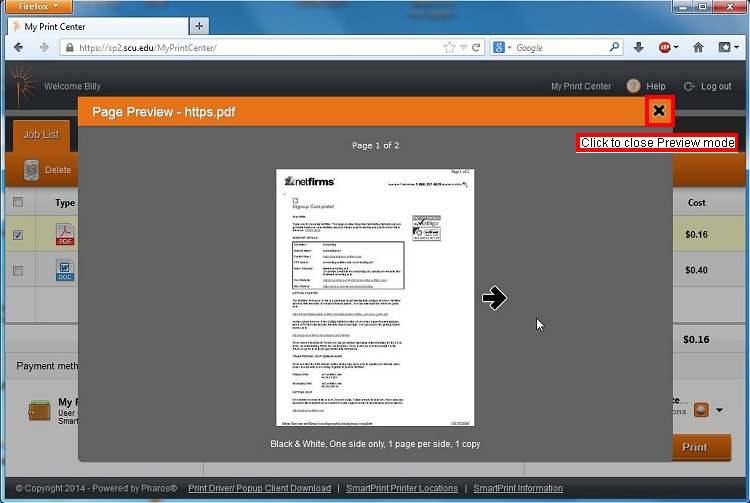Image resolution: width=750 pixels, height=503 pixels.
Task: Bookmark this page with the star icon
Action: [450, 47]
